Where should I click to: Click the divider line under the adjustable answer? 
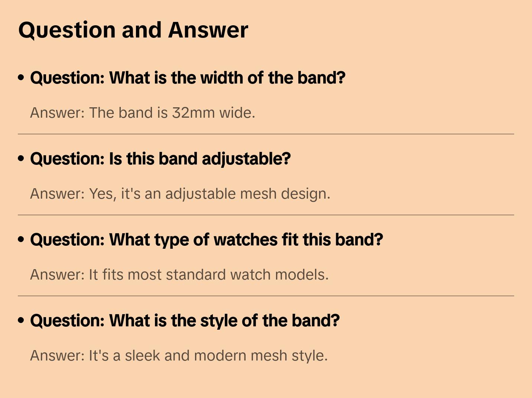pos(266,215)
